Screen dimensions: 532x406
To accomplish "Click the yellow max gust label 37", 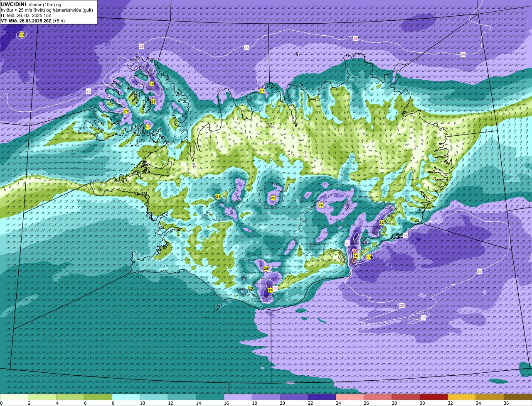I will click(x=270, y=290).
